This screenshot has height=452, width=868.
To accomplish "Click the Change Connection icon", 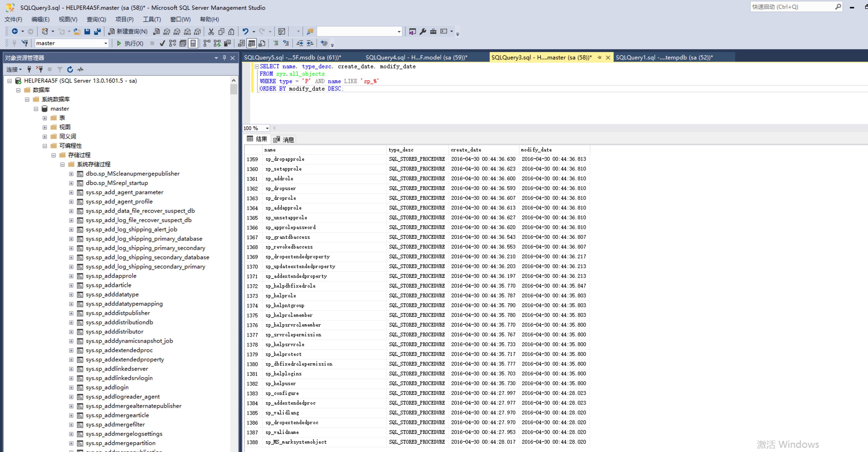I will coord(25,43).
